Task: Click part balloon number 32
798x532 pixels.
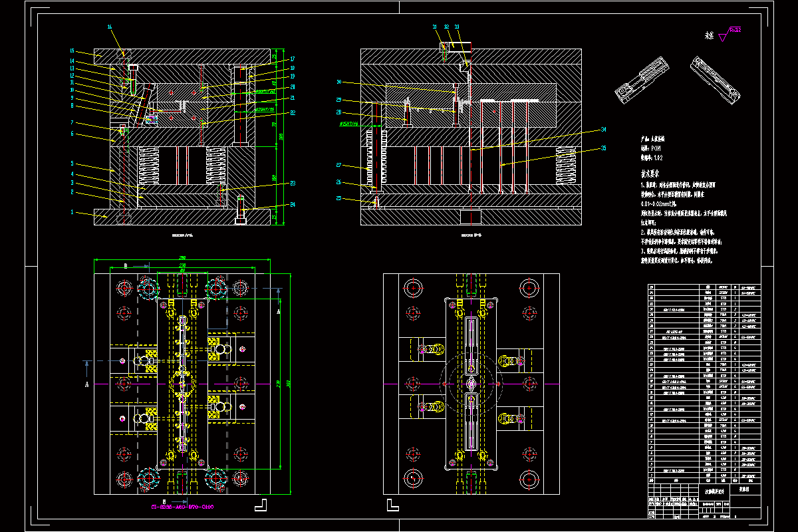Action: tap(446, 27)
